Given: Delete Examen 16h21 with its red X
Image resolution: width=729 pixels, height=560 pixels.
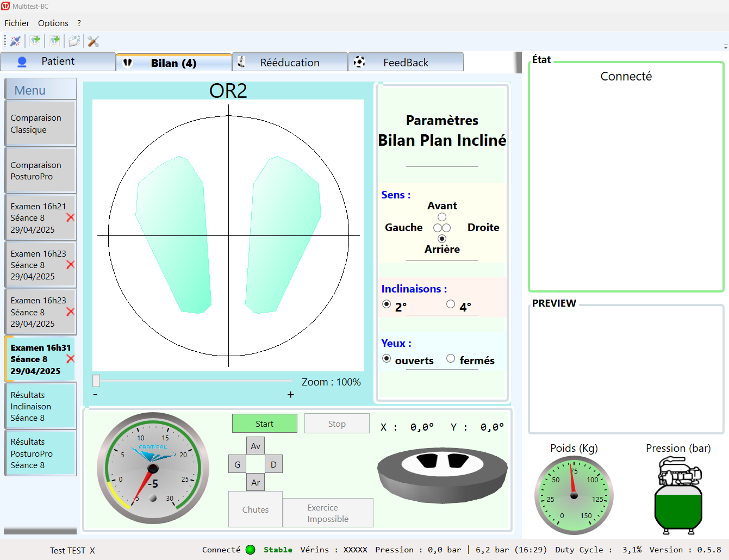Looking at the screenshot, I should point(70,217).
